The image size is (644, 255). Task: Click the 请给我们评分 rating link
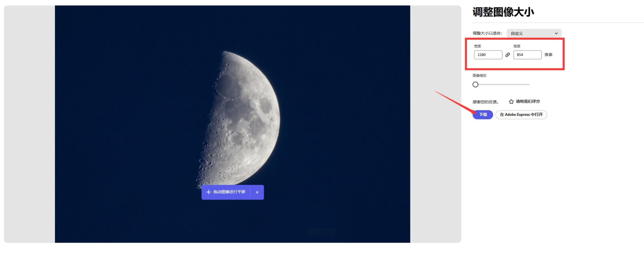pos(527,101)
